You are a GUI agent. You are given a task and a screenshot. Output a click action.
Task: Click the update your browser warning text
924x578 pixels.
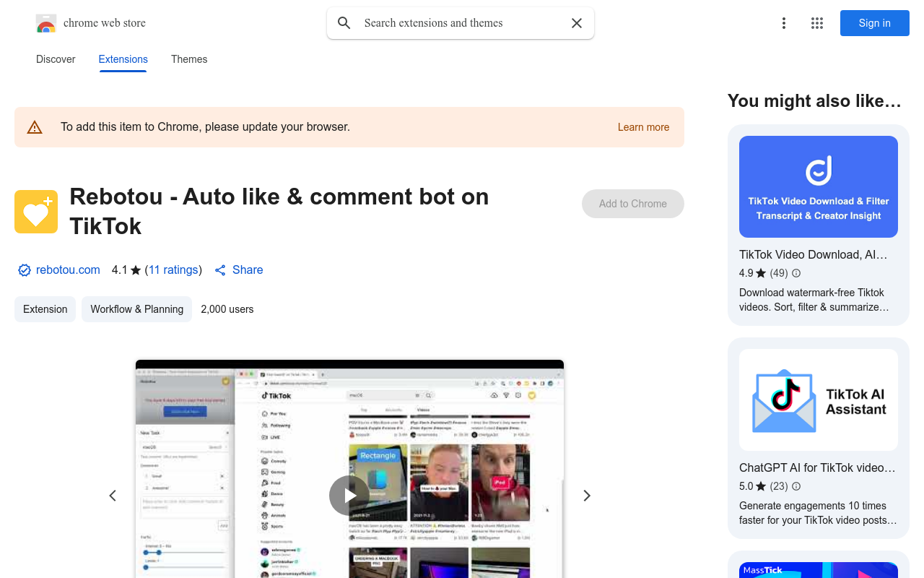click(205, 127)
